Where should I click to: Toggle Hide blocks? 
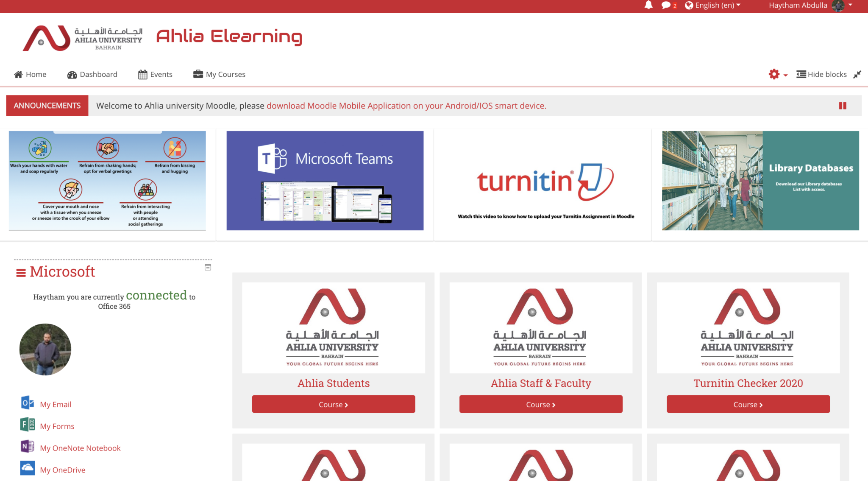pyautogui.click(x=821, y=74)
